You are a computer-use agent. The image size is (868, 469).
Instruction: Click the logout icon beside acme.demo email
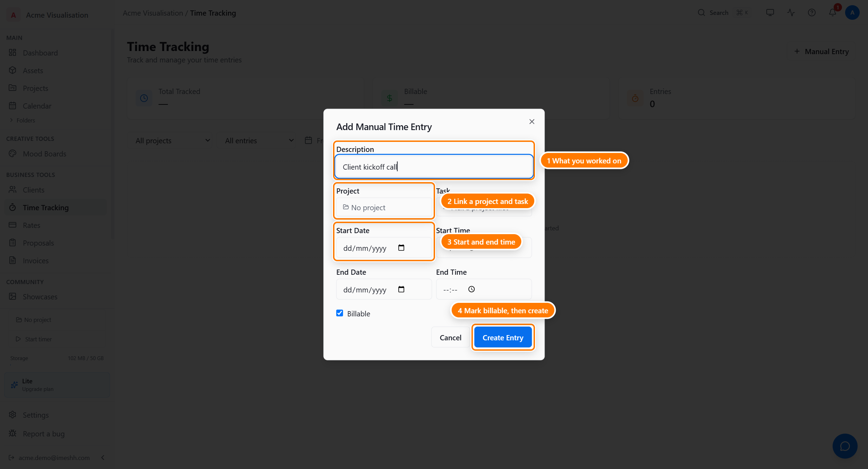[11, 458]
